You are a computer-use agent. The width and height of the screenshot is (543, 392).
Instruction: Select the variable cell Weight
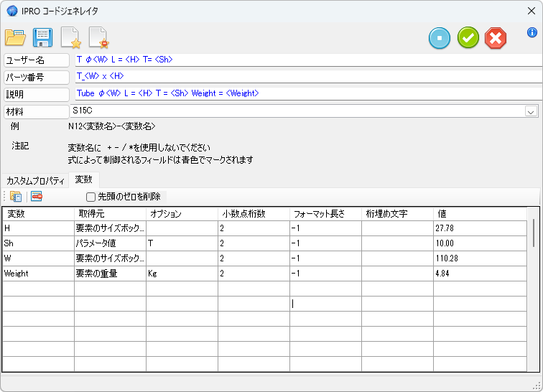point(39,274)
